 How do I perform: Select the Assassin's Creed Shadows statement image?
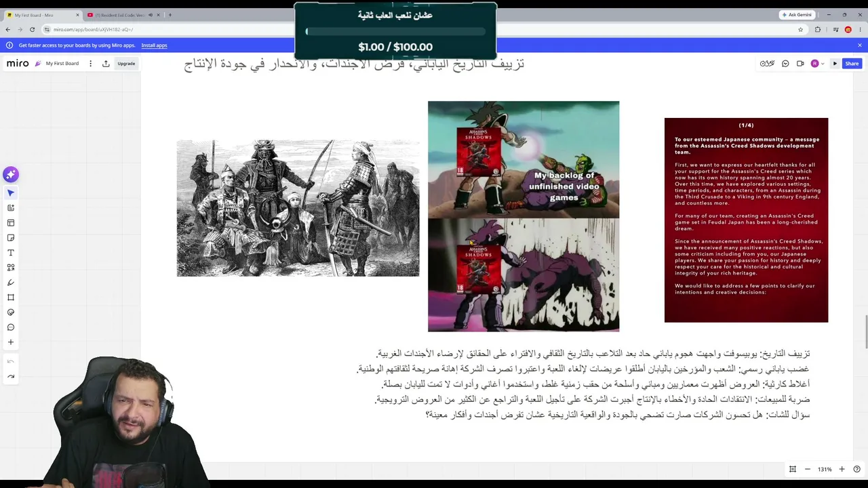(746, 220)
